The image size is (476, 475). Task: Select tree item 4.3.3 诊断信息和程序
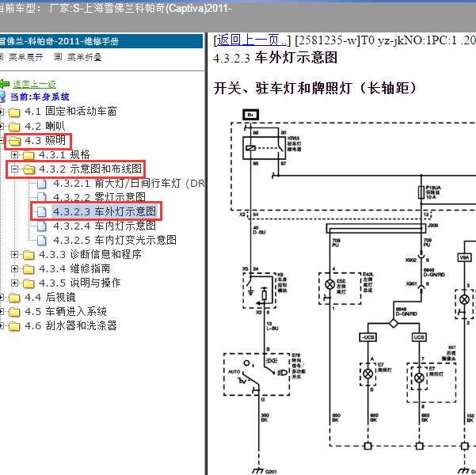90,254
